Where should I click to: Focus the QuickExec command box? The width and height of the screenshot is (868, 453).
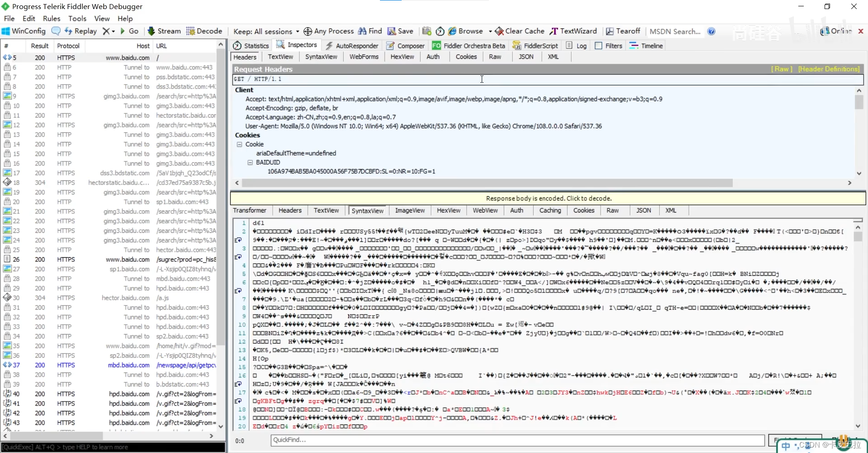pos(113,447)
